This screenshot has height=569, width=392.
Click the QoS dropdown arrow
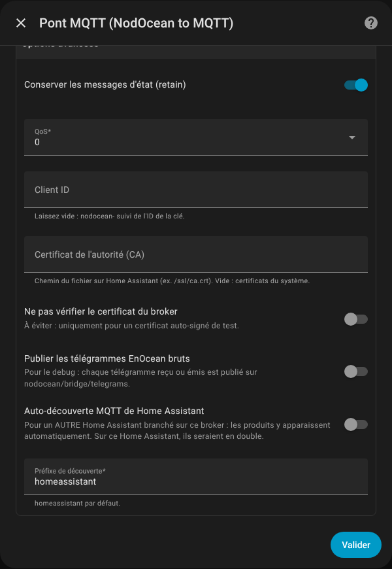click(351, 137)
